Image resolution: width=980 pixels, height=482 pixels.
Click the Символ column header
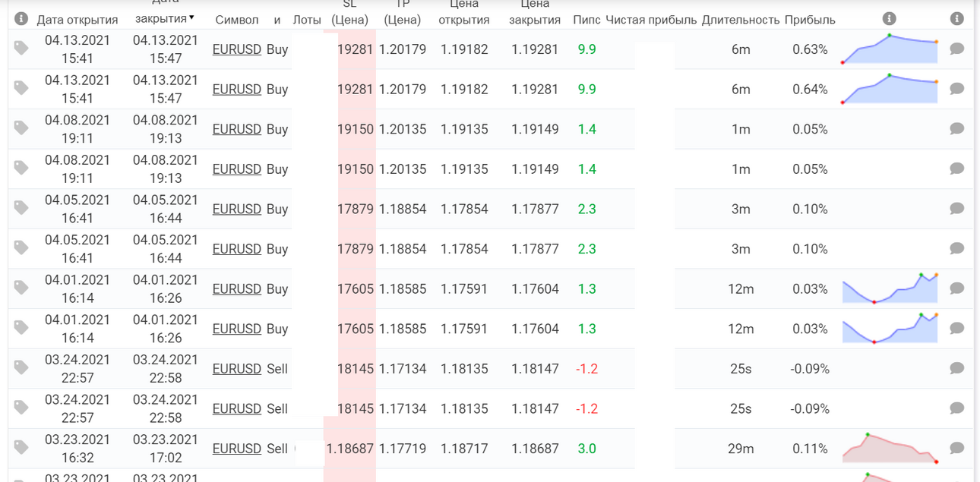(x=236, y=20)
